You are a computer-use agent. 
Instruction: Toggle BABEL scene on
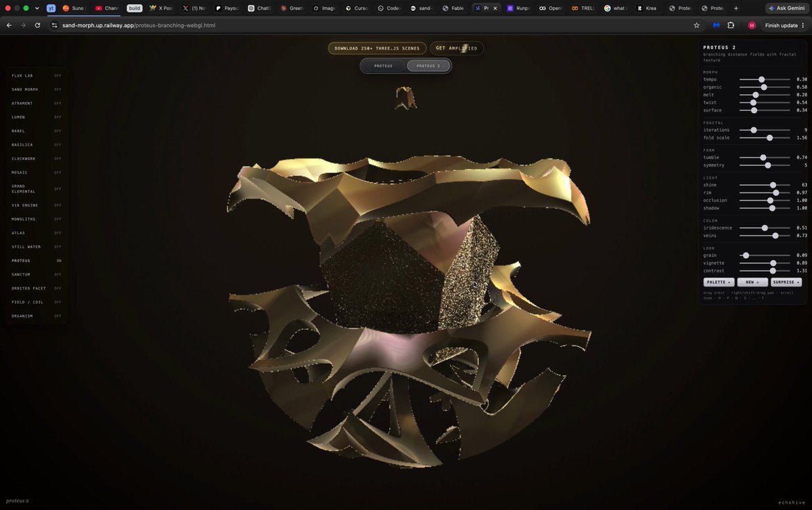click(x=37, y=131)
